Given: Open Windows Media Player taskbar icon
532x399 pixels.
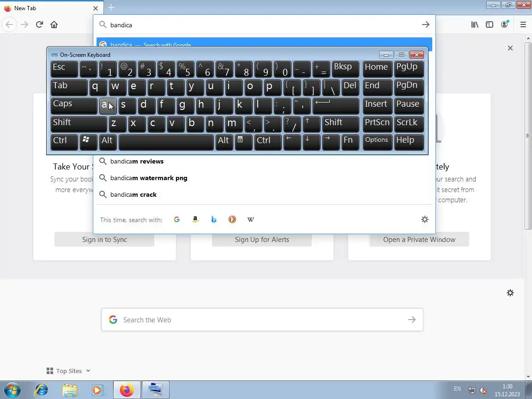Looking at the screenshot, I should click(98, 390).
